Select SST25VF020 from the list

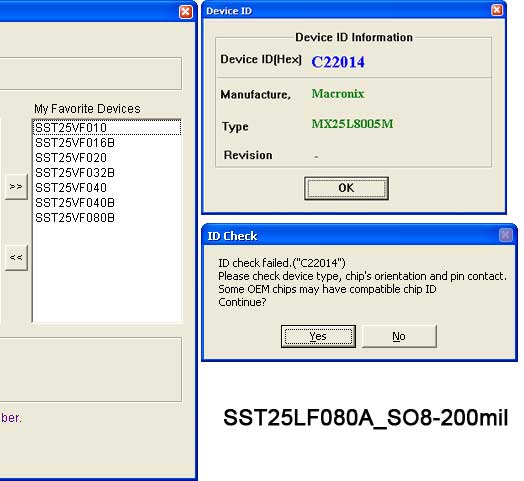107,158
